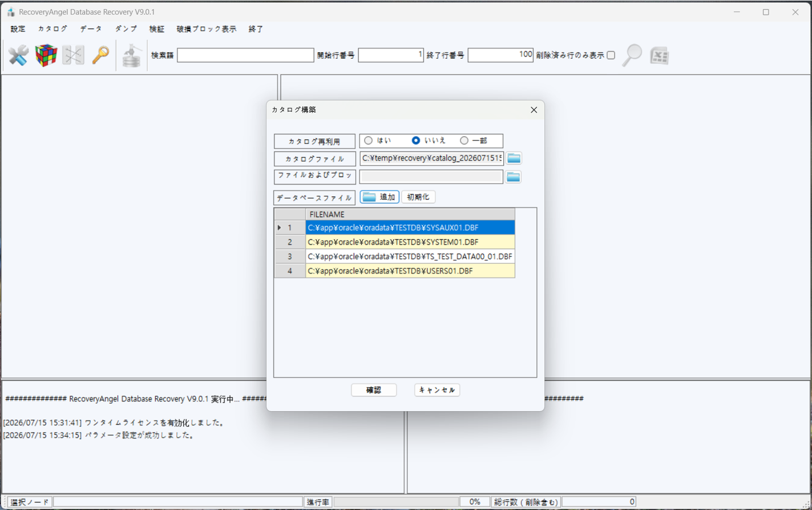
Task: Click the 終了行番号 input field
Action: pyautogui.click(x=500, y=55)
